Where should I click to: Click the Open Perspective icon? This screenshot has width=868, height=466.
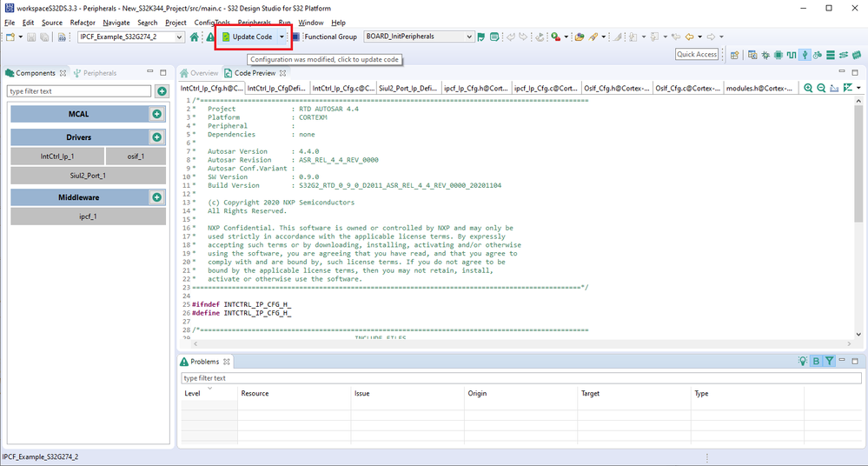(734, 55)
